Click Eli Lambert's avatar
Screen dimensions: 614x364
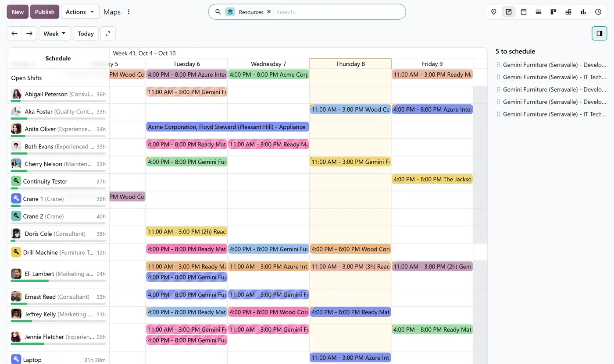(16, 274)
